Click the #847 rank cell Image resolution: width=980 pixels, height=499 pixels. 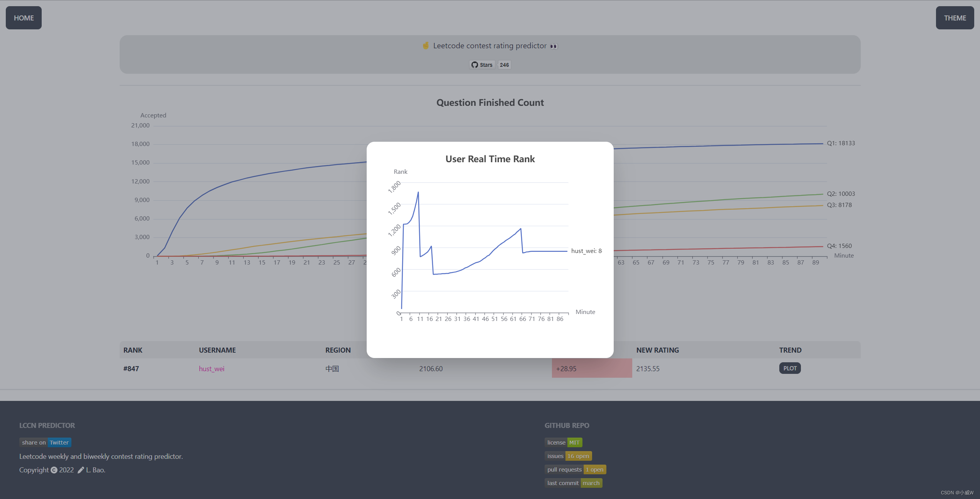click(131, 368)
